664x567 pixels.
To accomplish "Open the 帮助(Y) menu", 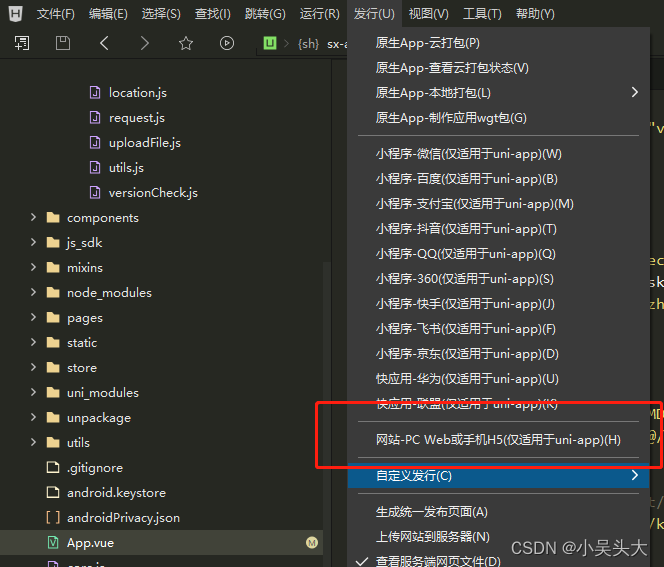I will (x=535, y=14).
